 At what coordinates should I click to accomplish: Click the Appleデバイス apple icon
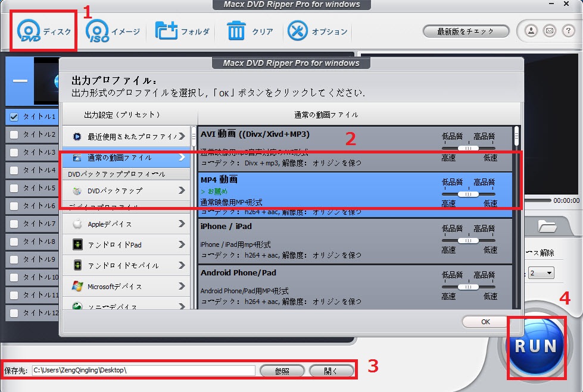tap(77, 224)
